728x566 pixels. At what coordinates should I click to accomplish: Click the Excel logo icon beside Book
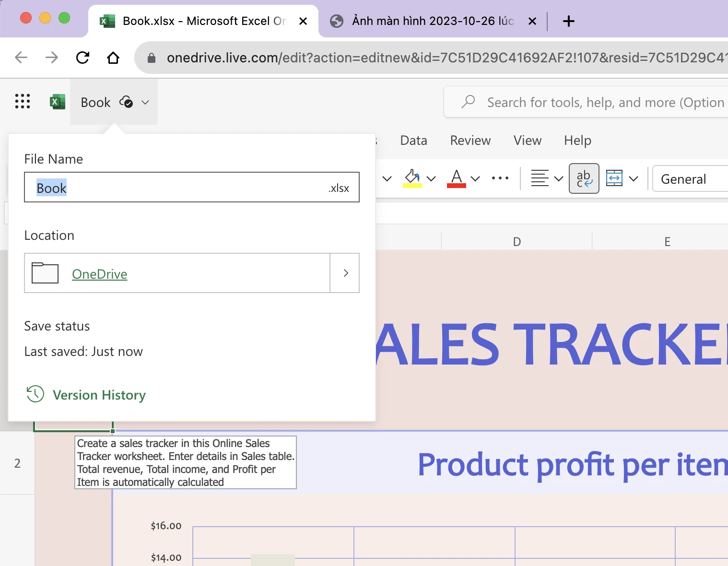58,102
